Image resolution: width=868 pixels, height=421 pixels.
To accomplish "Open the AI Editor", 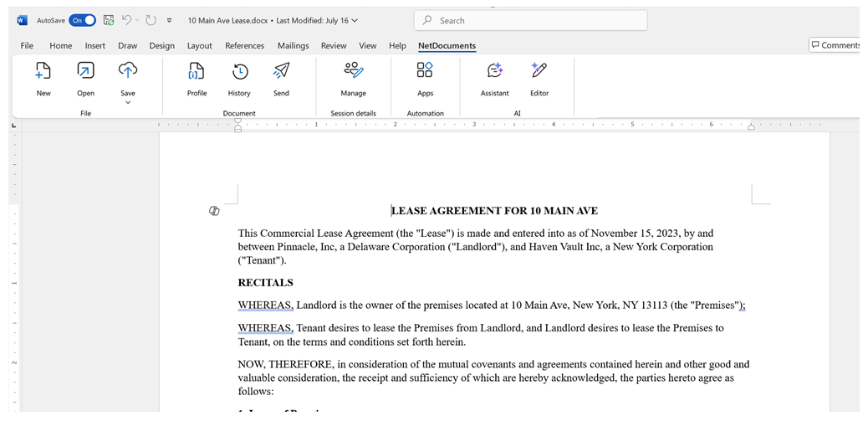I will point(539,80).
